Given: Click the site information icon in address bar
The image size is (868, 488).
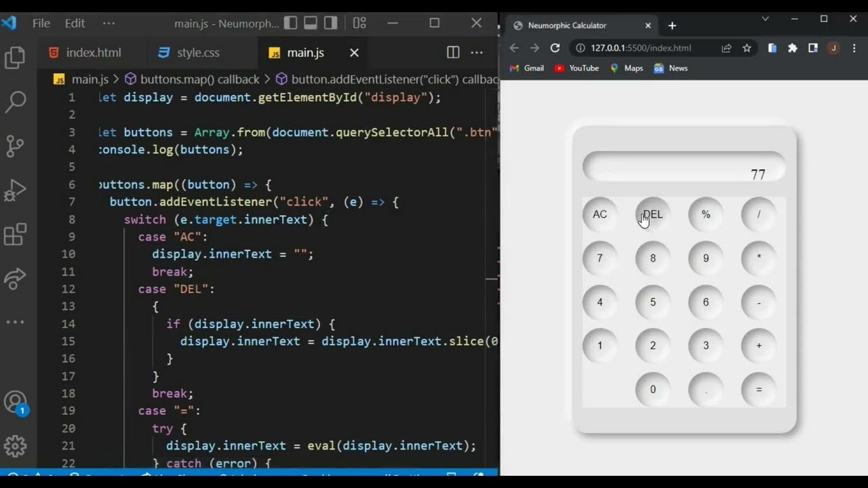Looking at the screenshot, I should tap(580, 48).
